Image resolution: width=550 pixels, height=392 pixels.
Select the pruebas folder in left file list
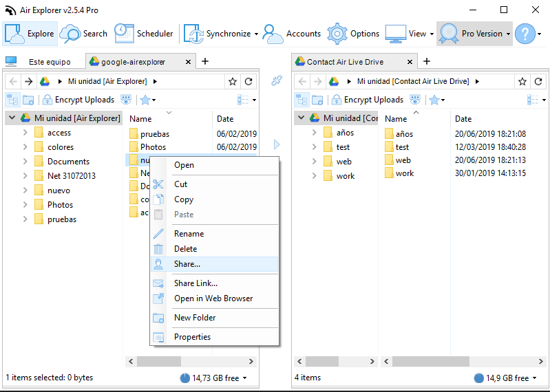(155, 134)
